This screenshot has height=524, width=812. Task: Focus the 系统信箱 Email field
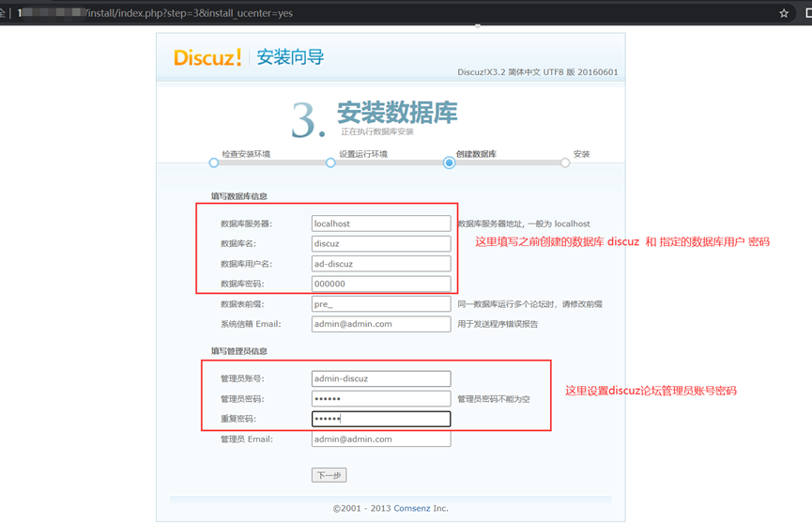[x=381, y=324]
